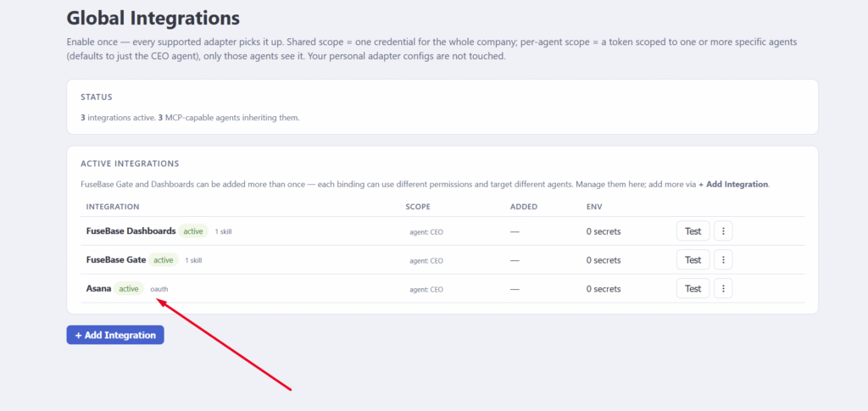The image size is (868, 411).
Task: Click the + Add Integration button
Action: (x=115, y=336)
